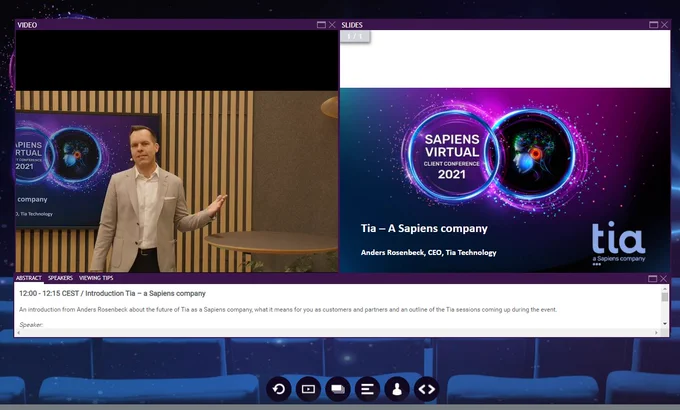Image resolution: width=680 pixels, height=410 pixels.
Task: Close the SLIDES panel
Action: [664, 25]
